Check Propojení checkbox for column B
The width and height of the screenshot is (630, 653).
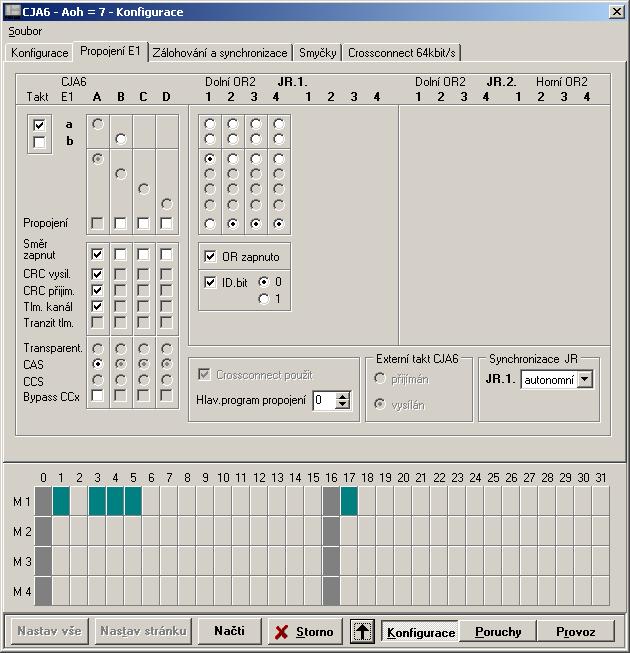tap(120, 223)
